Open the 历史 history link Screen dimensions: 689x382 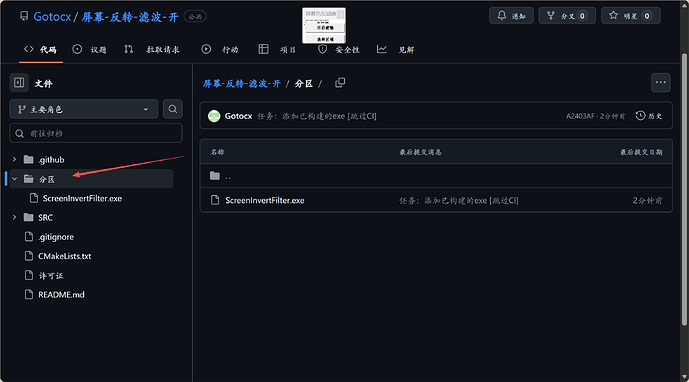click(x=649, y=116)
